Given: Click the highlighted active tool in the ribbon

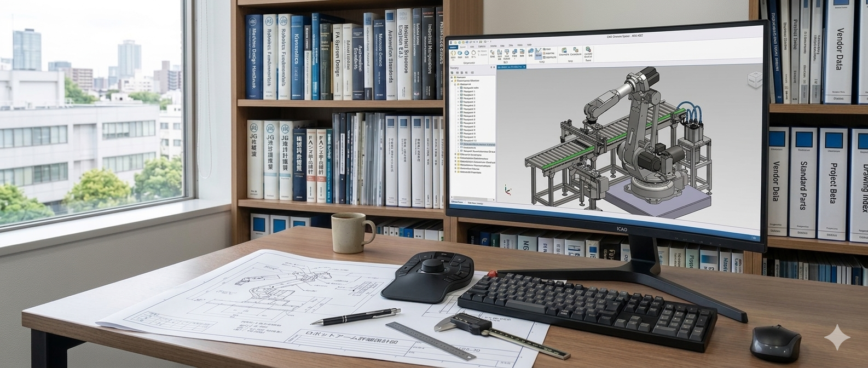Looking at the screenshot, I should (538, 54).
